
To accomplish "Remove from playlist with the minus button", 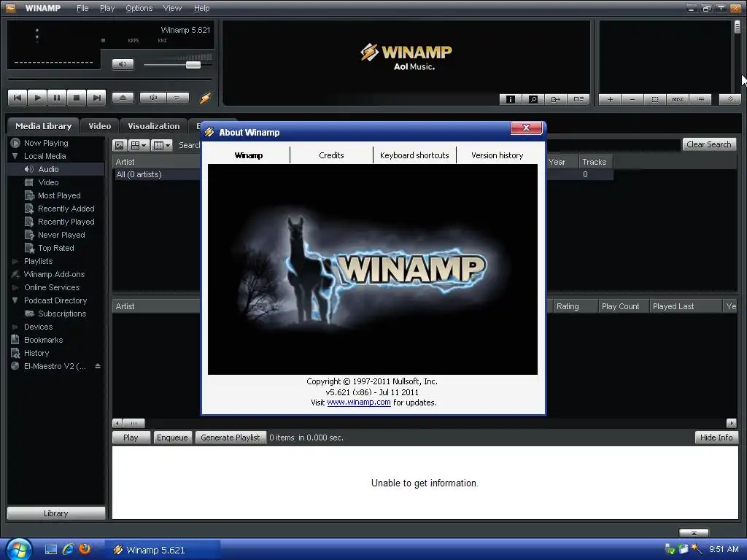I will tap(632, 99).
